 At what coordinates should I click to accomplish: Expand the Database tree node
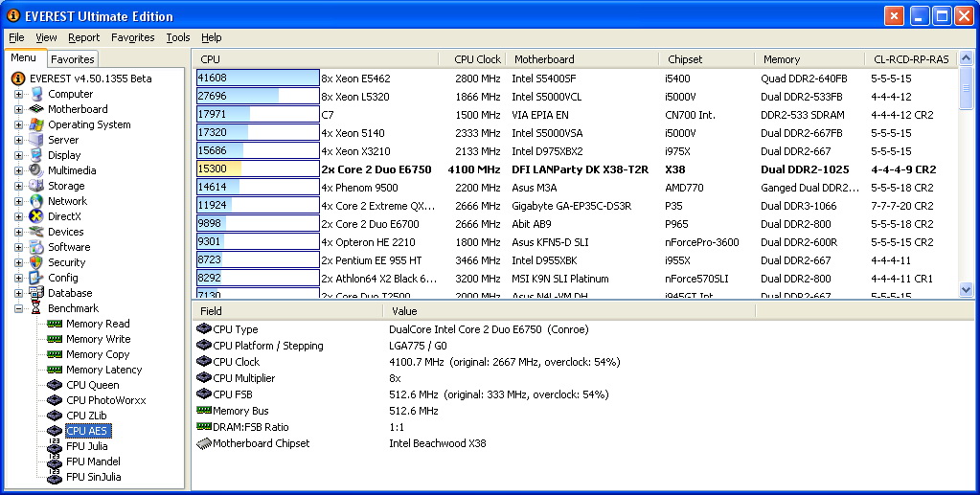point(19,293)
